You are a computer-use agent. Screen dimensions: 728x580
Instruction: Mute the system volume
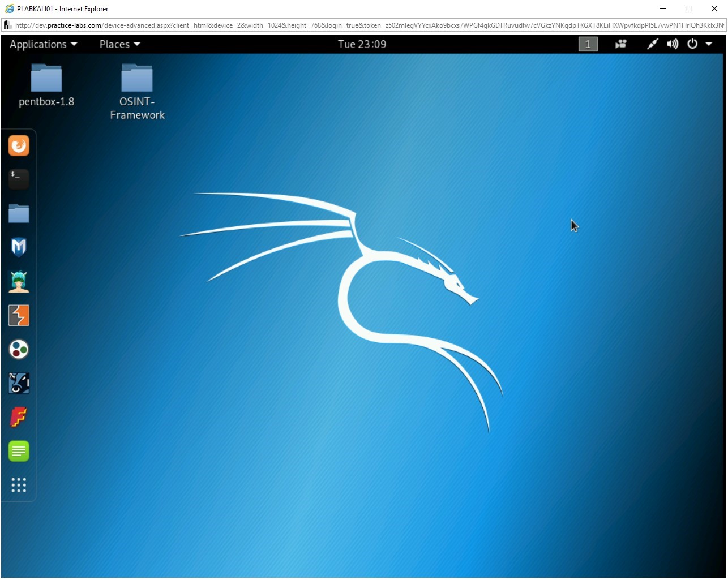tap(673, 44)
